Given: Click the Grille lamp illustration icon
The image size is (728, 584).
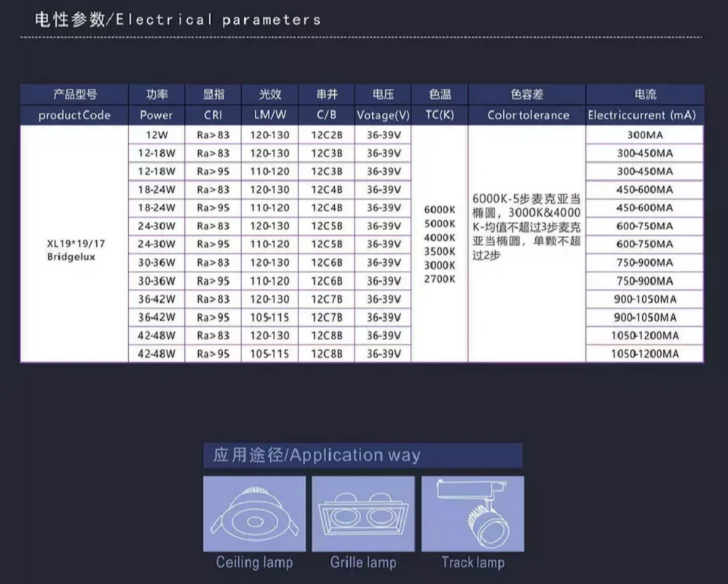Looking at the screenshot, I should pyautogui.click(x=363, y=513).
